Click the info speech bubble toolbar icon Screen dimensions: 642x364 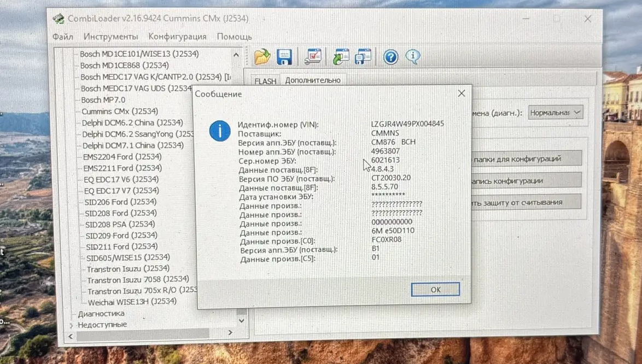[x=413, y=56]
